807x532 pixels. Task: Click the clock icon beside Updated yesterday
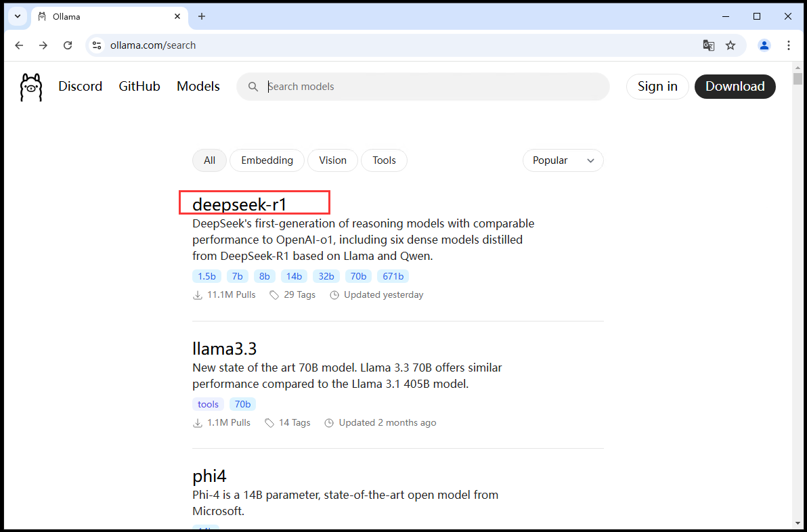click(x=334, y=295)
